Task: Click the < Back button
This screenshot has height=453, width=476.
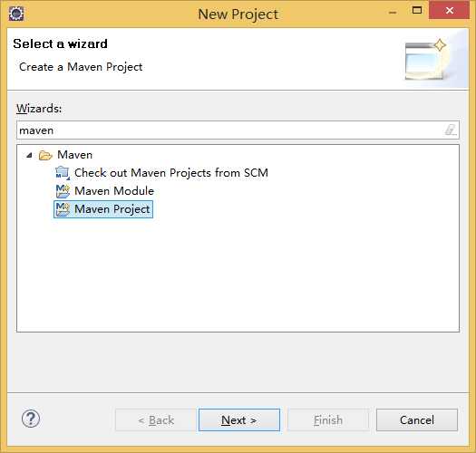Action: (x=156, y=419)
